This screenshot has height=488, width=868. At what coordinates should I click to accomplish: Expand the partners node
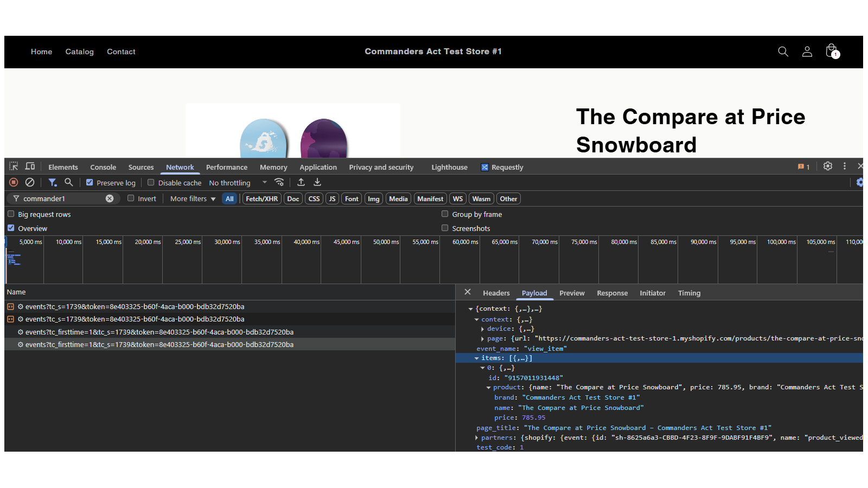point(476,438)
